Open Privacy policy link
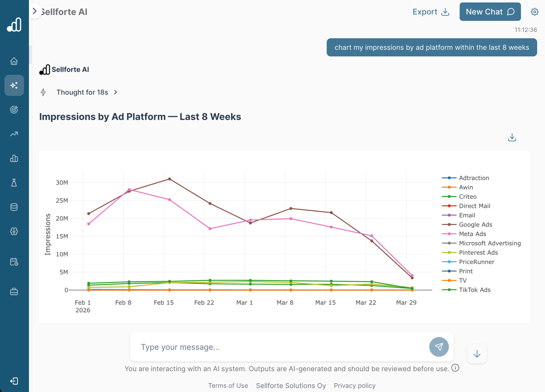 point(355,386)
